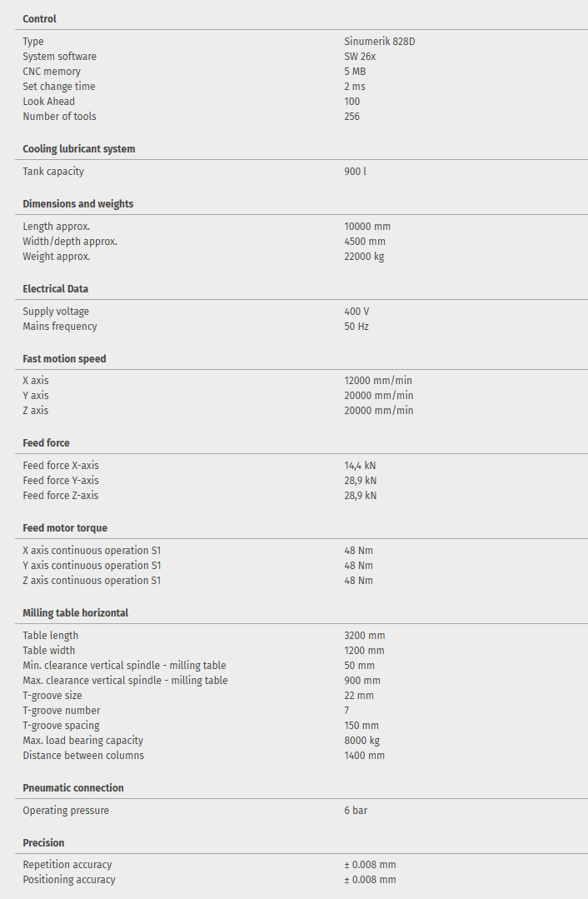Viewport: 588px width, 899px height.
Task: Select the Sinumerik 828D type value
Action: pos(379,42)
